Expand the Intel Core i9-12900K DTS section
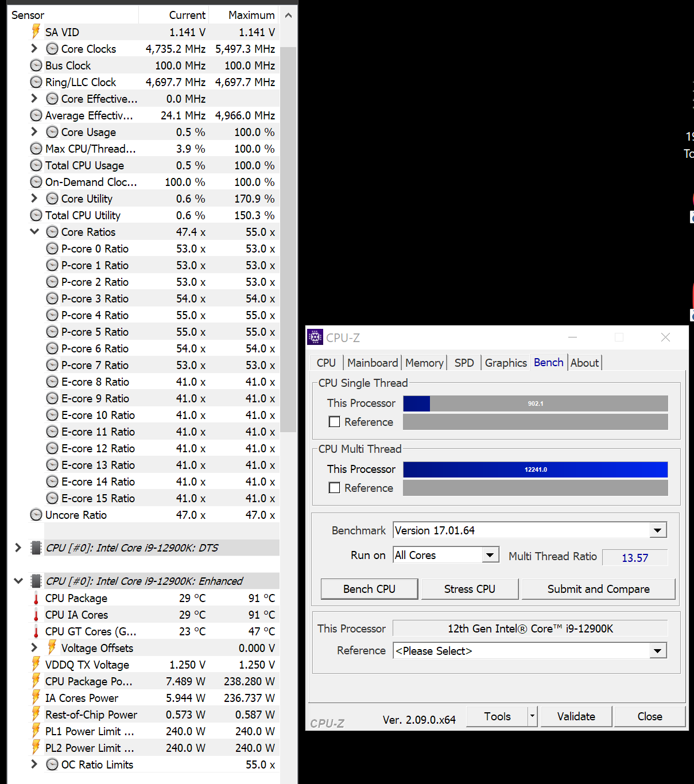694x784 pixels. (18, 548)
